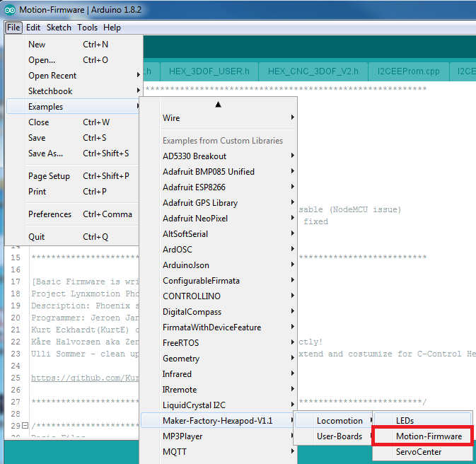476x464 pixels.
Task: Select the Locomotion submenu entry
Action: [335, 421]
